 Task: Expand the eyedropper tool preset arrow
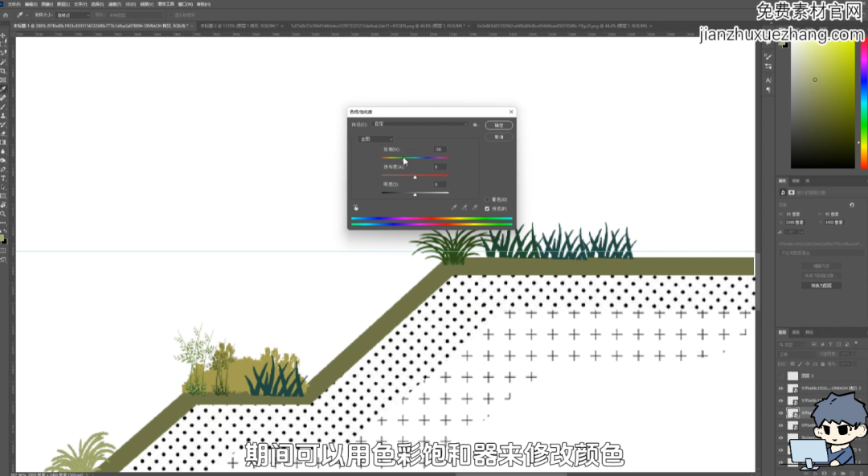pyautogui.click(x=27, y=15)
